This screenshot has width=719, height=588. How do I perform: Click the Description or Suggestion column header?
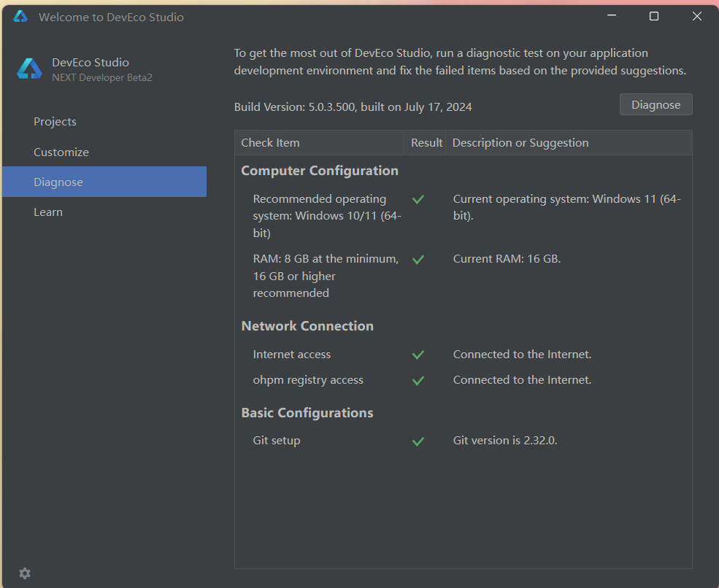[569, 142]
